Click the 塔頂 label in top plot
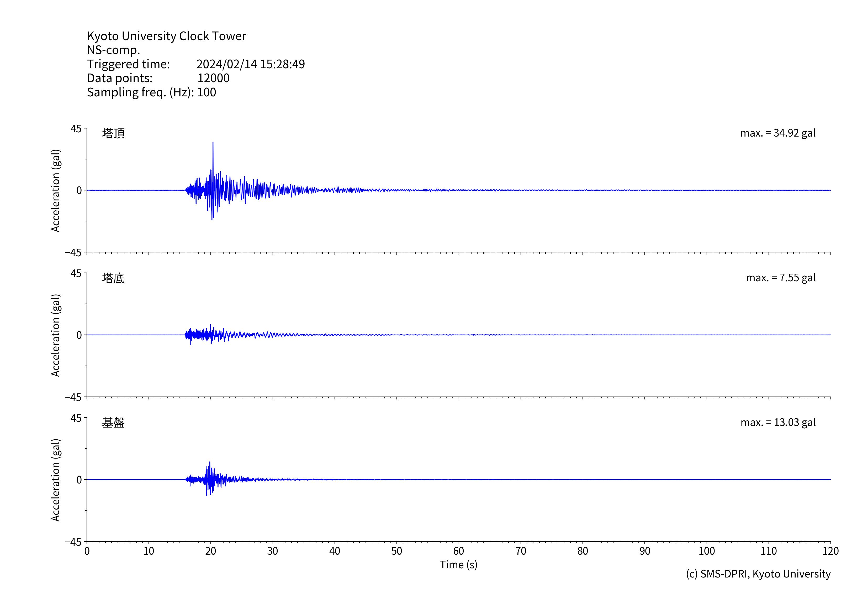The height and width of the screenshot is (614, 868). coord(113,133)
